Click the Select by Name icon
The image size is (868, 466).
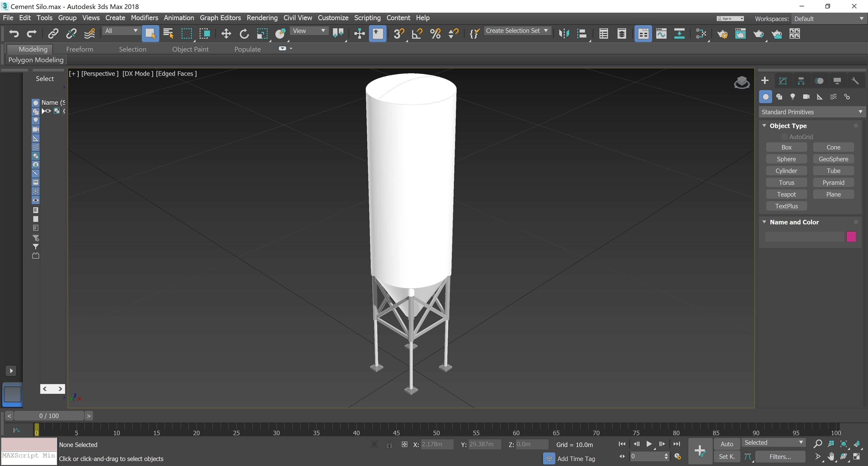[x=168, y=34]
